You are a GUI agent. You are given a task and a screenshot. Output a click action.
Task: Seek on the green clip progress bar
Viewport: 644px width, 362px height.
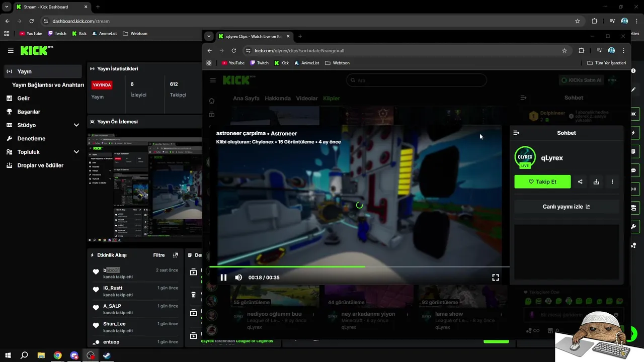[x=359, y=266]
